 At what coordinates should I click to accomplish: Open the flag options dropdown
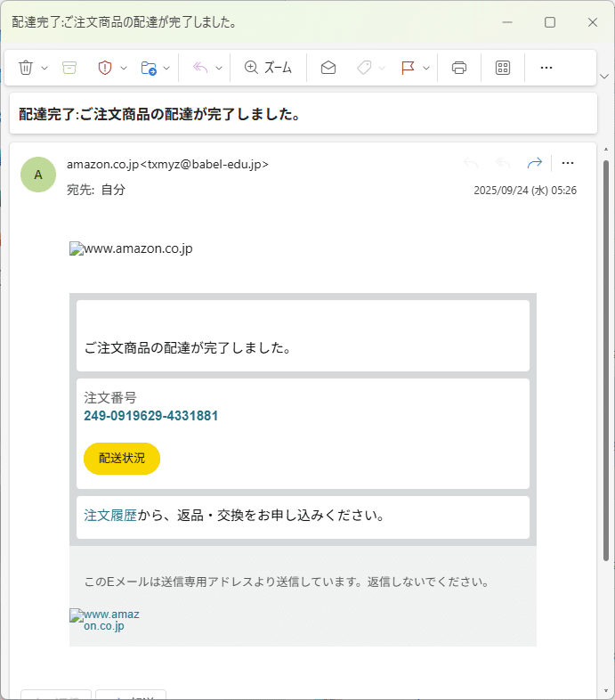pos(426,68)
